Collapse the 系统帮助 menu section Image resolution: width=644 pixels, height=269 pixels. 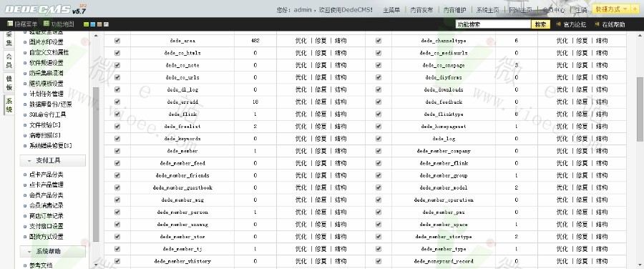52,251
